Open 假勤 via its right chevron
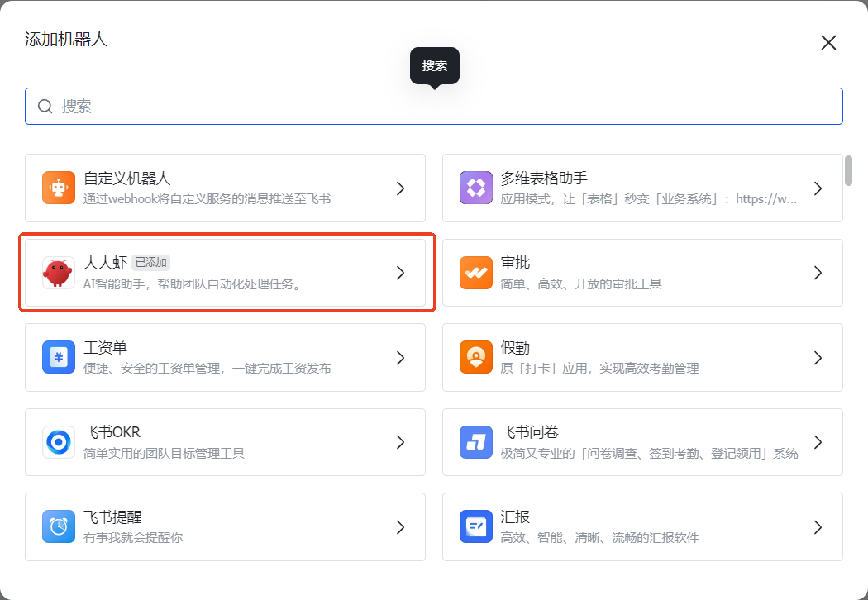The height and width of the screenshot is (600, 868). tap(818, 358)
